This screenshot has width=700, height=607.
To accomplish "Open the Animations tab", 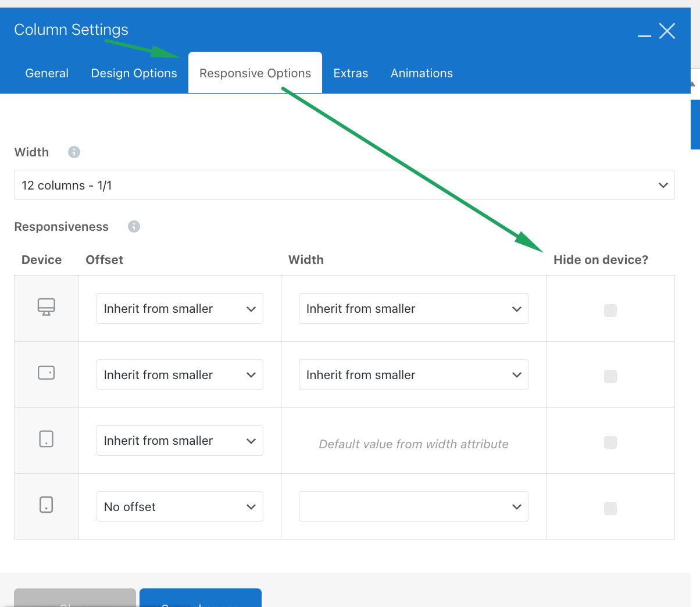I will (x=422, y=73).
